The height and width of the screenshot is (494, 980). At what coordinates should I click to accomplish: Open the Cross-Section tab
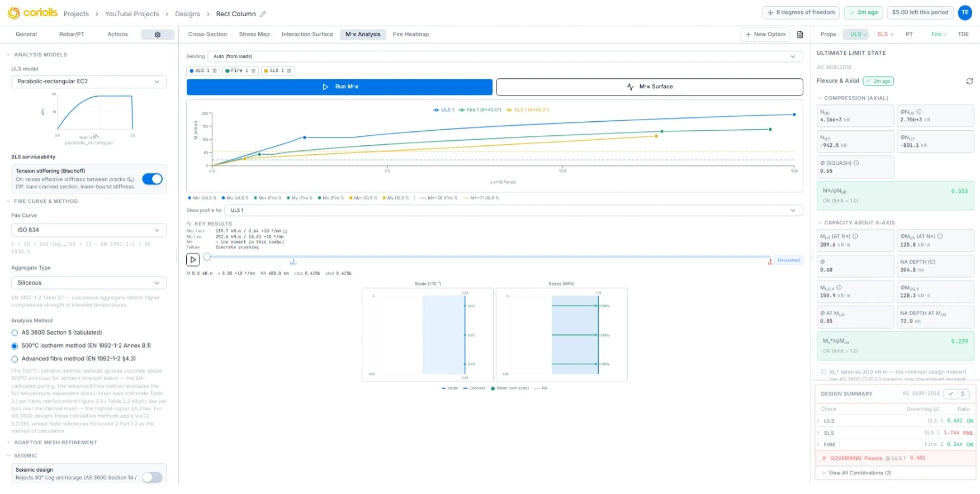pyautogui.click(x=207, y=35)
